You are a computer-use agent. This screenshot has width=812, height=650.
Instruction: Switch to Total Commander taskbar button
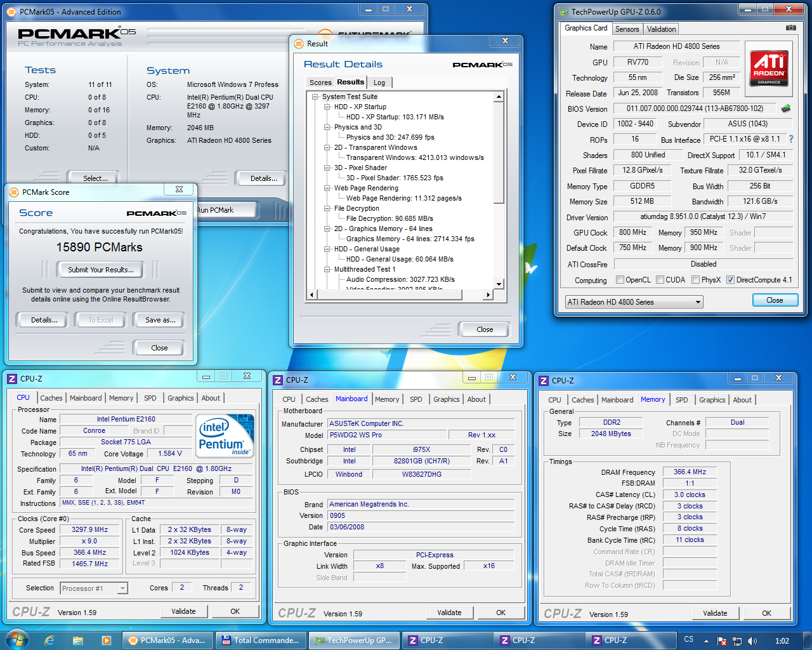coord(260,640)
